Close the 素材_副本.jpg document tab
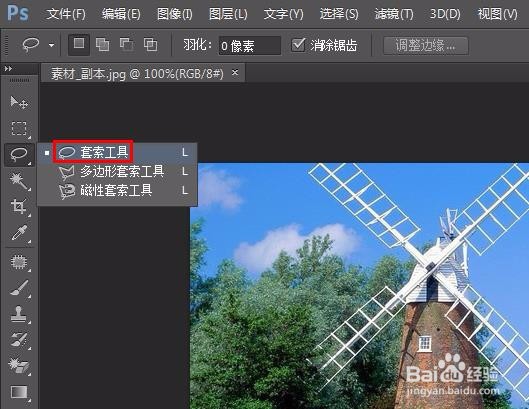529x409 pixels. point(235,72)
